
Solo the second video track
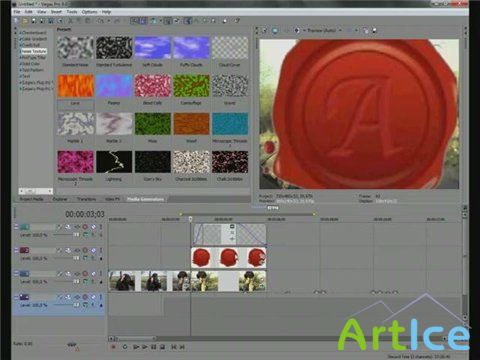[101, 250]
